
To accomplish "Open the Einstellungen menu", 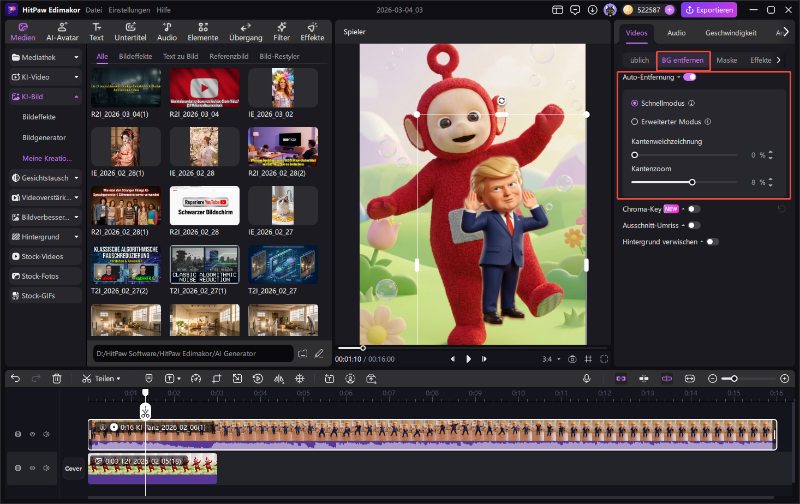I will [129, 10].
